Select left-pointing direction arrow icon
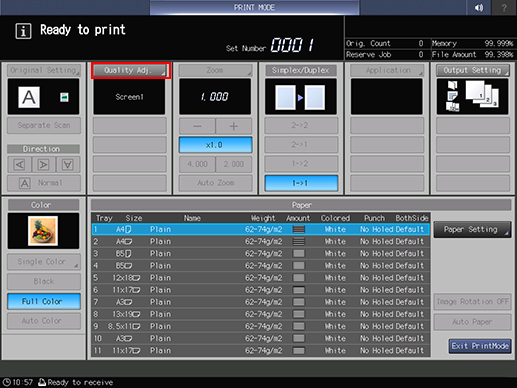This screenshot has width=517, height=388. 19,164
